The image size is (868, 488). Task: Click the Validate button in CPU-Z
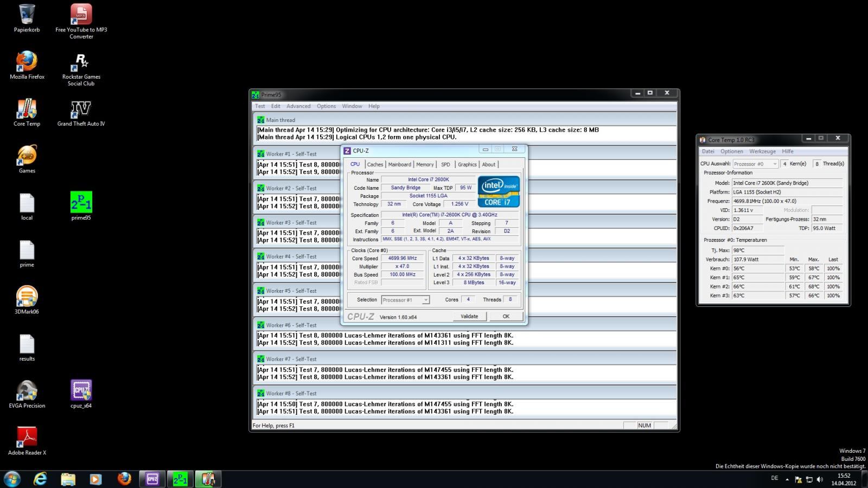pos(469,317)
